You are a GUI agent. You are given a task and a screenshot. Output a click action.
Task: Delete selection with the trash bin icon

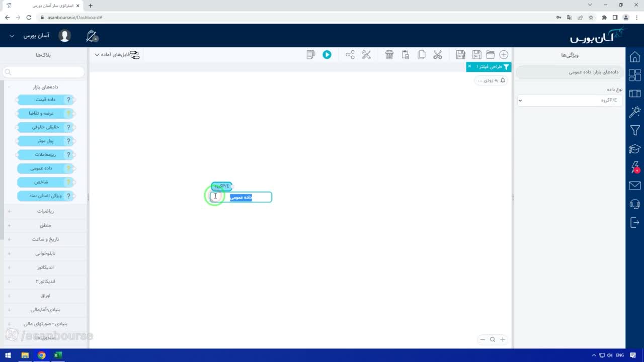389,54
